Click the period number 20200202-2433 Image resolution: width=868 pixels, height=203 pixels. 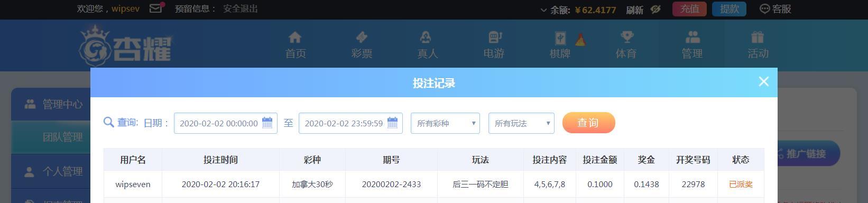click(391, 184)
